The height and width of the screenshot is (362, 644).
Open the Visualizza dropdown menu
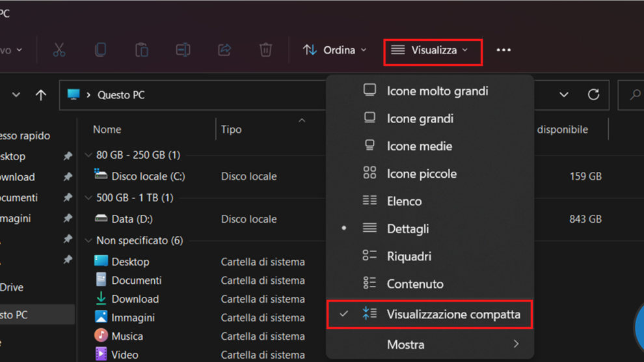point(433,50)
